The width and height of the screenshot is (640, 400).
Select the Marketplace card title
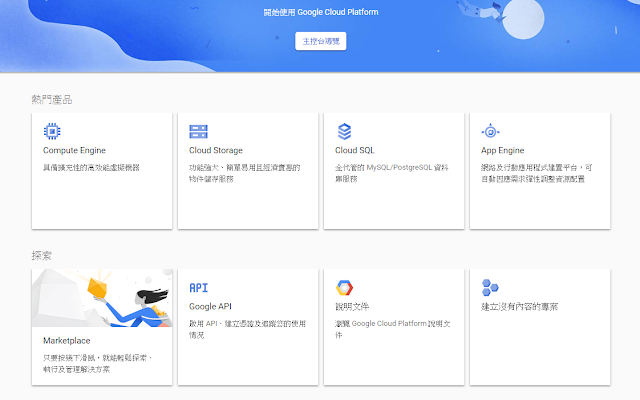(67, 340)
